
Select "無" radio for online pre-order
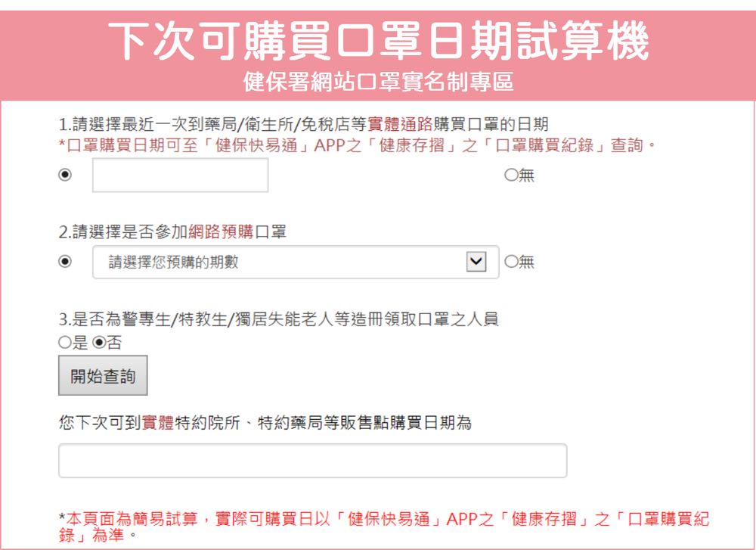pos(511,262)
